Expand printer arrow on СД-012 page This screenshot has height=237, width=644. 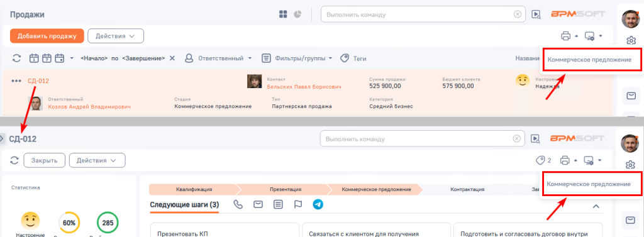point(576,160)
